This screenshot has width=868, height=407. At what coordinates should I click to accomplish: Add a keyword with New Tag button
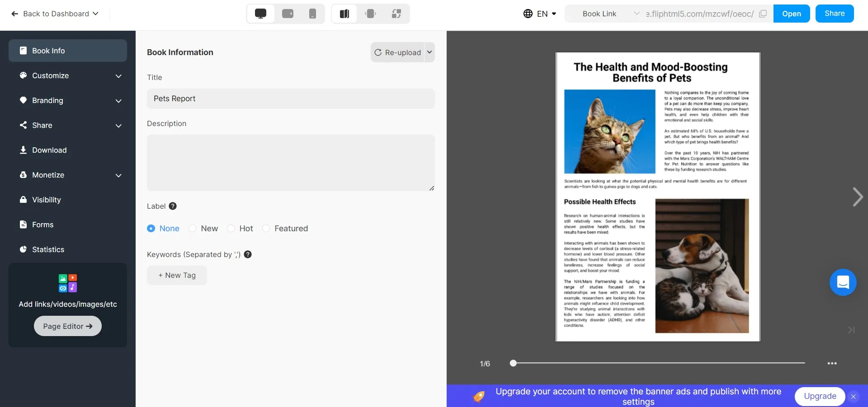177,275
